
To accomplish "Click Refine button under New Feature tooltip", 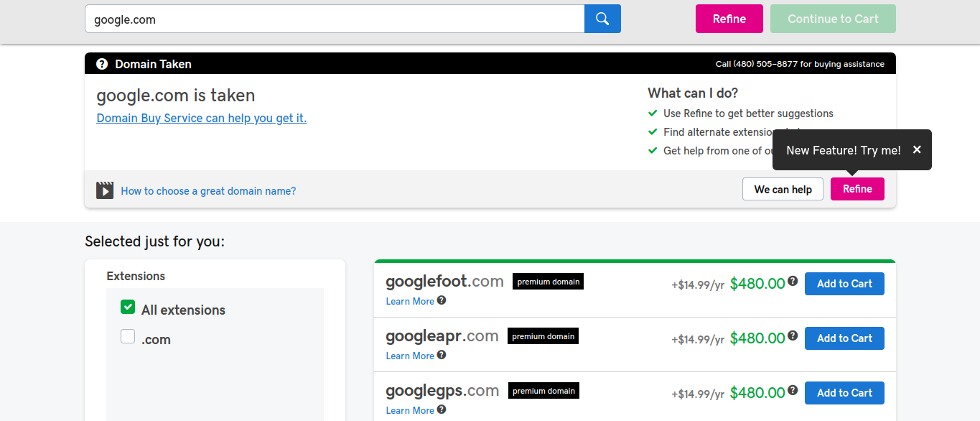I will tap(857, 189).
